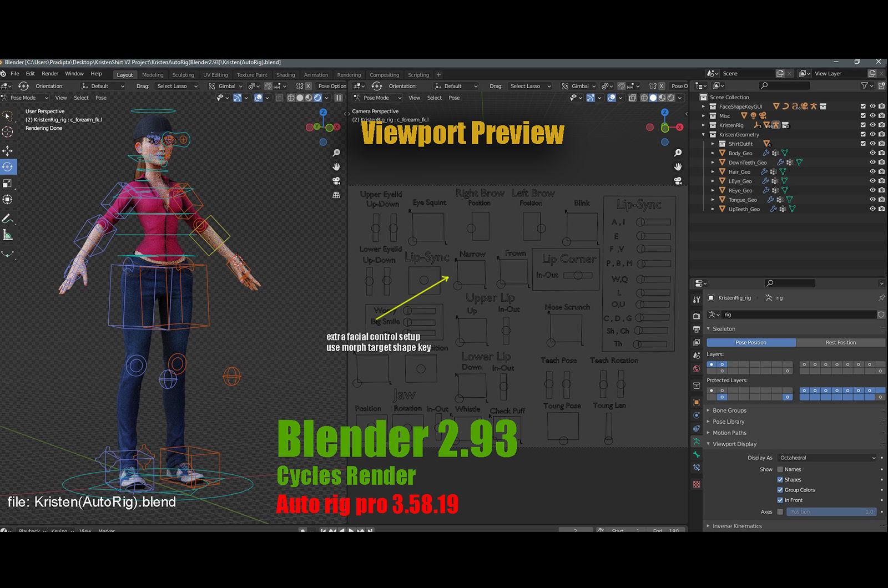Open the Bone properties tab

point(697,454)
